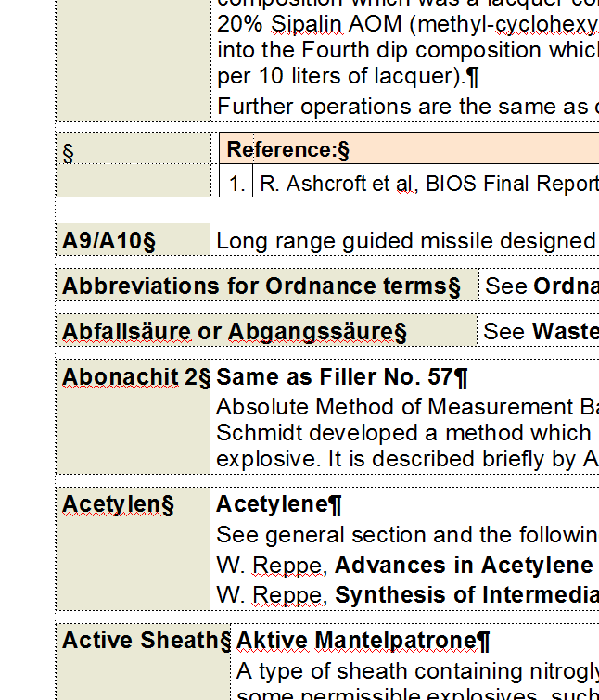Click the 'Abfallsäure or Abgangssäure' entry
Viewport: 599px width, 700px height.
click(x=266, y=331)
